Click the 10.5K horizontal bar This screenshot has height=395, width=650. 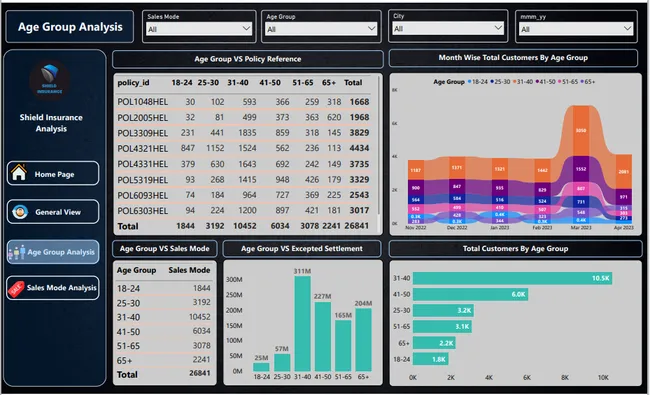[x=512, y=278]
